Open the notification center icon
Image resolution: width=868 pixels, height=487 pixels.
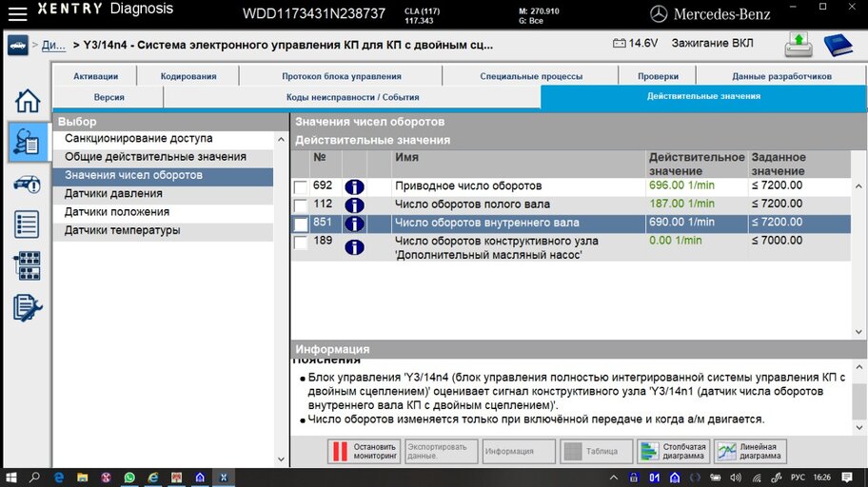847,477
